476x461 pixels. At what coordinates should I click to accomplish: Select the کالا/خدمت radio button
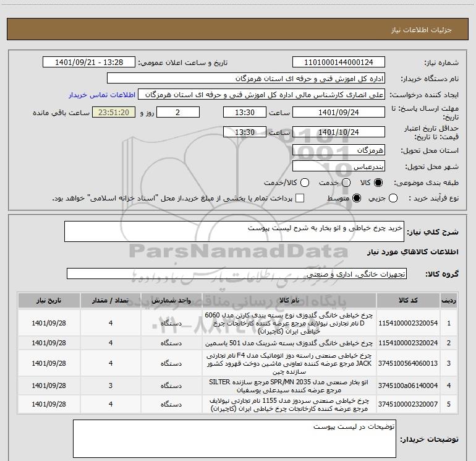(x=305, y=183)
